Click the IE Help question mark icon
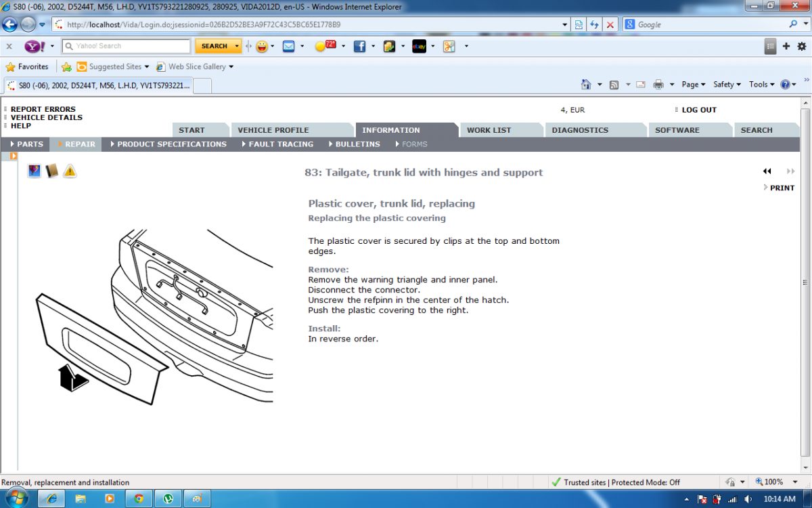 pyautogui.click(x=785, y=85)
